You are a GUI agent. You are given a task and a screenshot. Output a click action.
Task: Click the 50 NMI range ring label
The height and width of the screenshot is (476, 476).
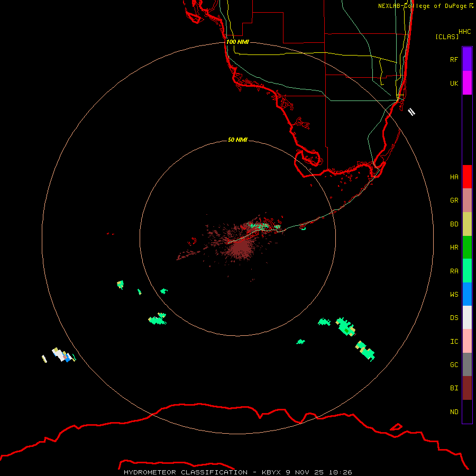[x=237, y=140]
